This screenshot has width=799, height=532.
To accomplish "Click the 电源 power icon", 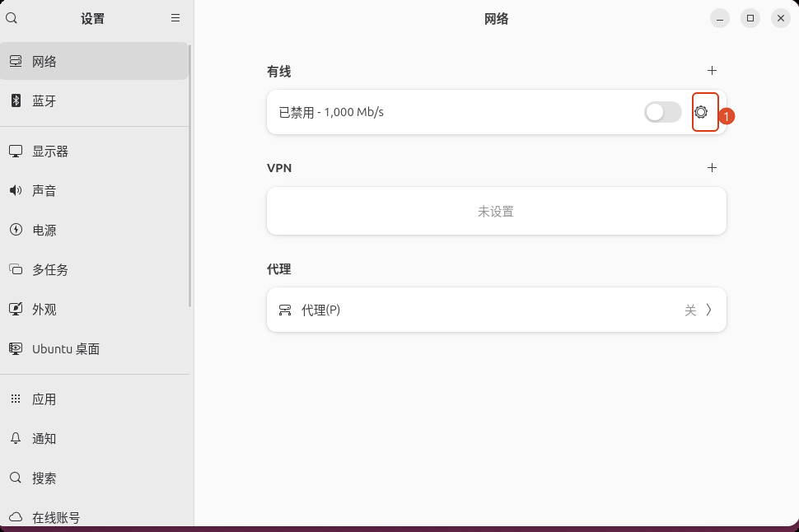I will click(x=16, y=230).
